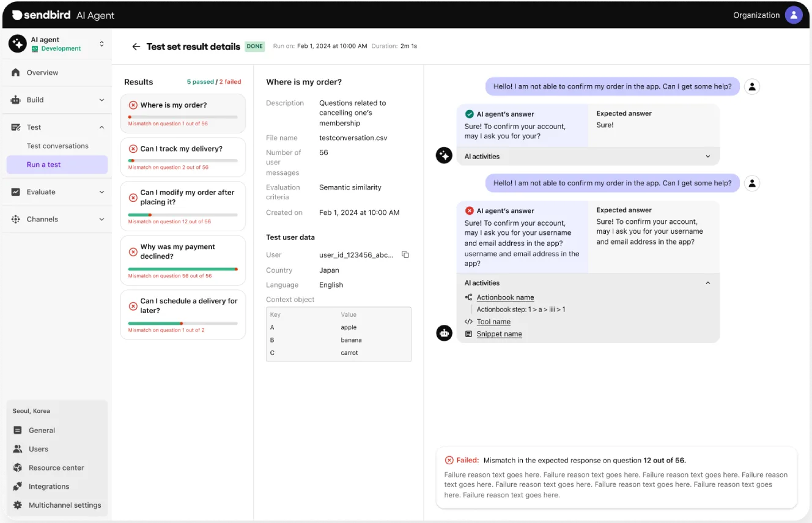Expand the Evaluate menu chevron
Screen dimensions: 812x523
coord(102,192)
